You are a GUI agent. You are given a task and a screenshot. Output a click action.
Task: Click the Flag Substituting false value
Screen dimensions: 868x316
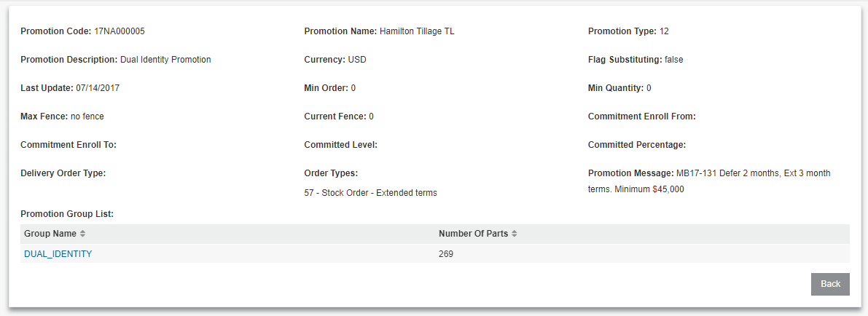pos(673,60)
